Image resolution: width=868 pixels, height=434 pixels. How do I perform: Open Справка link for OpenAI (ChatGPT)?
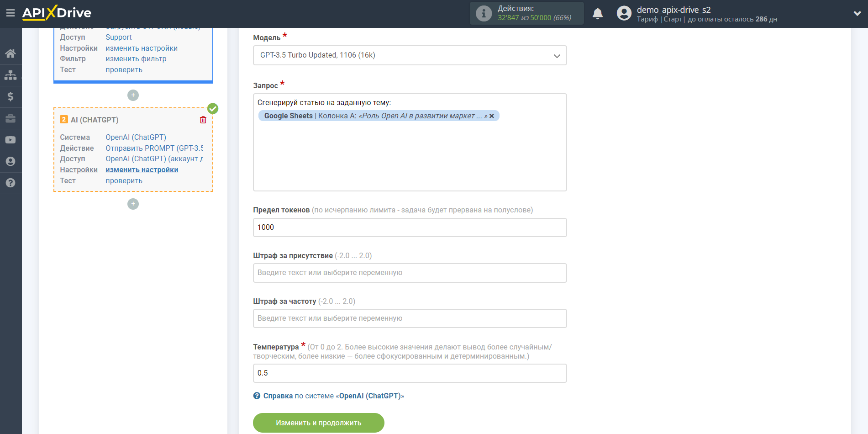click(x=333, y=396)
